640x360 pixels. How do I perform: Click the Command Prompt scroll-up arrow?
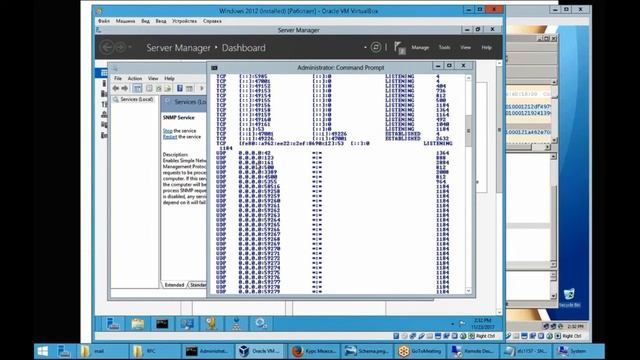468,78
